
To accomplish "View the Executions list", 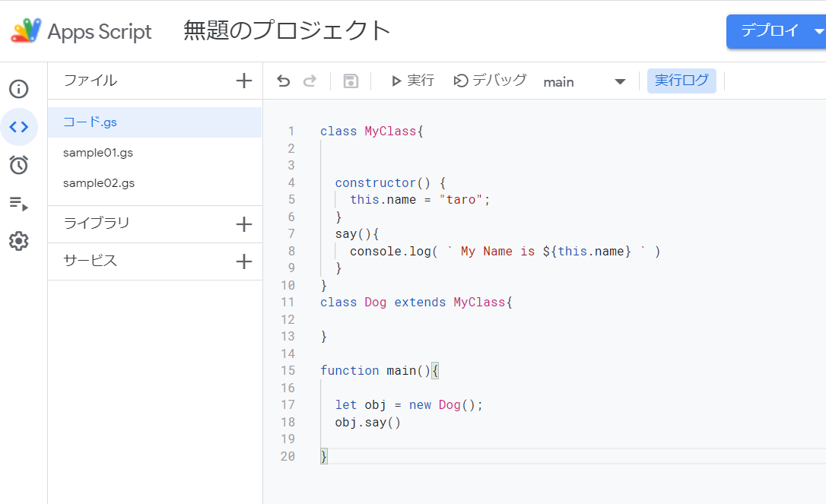I will click(x=19, y=203).
